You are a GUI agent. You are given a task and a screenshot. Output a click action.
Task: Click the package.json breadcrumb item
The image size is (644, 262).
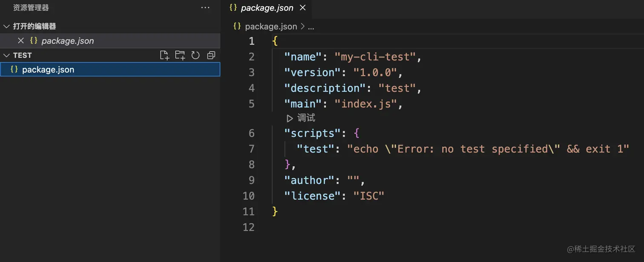pos(271,26)
